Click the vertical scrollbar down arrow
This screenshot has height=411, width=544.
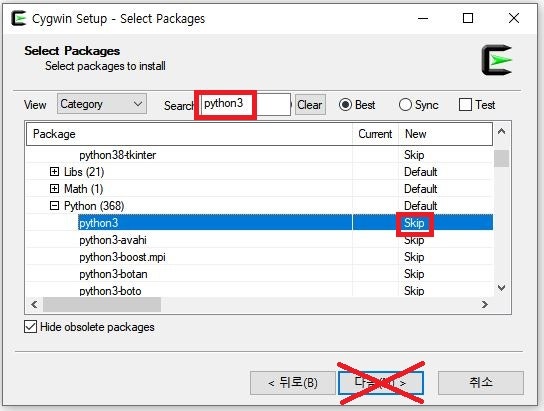[x=501, y=288]
